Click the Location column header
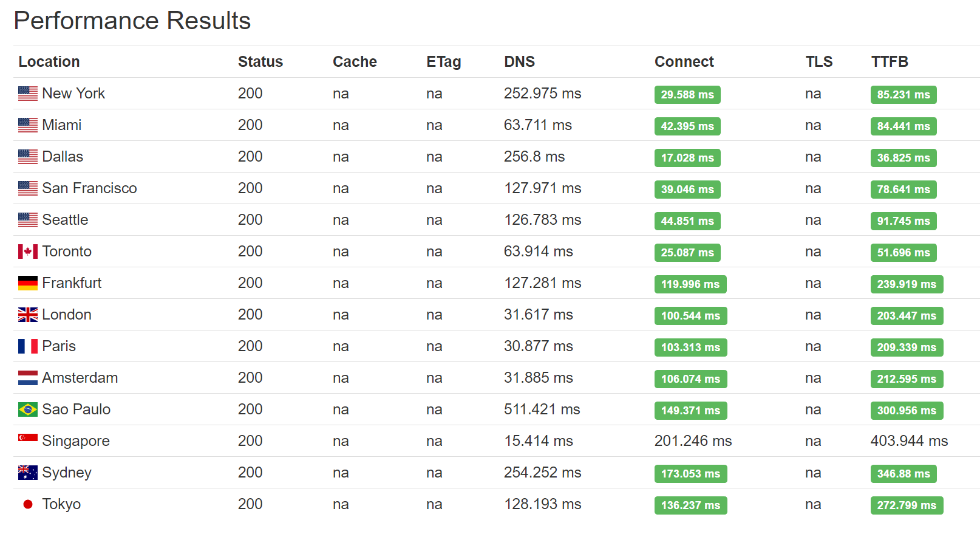Screen dimensions: 980x534 click(49, 62)
